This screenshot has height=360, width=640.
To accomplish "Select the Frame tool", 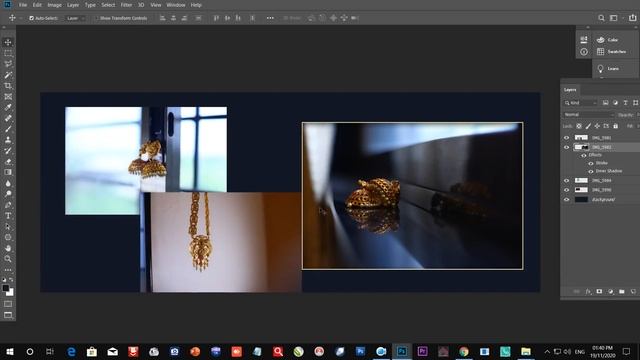I will tap(8, 97).
